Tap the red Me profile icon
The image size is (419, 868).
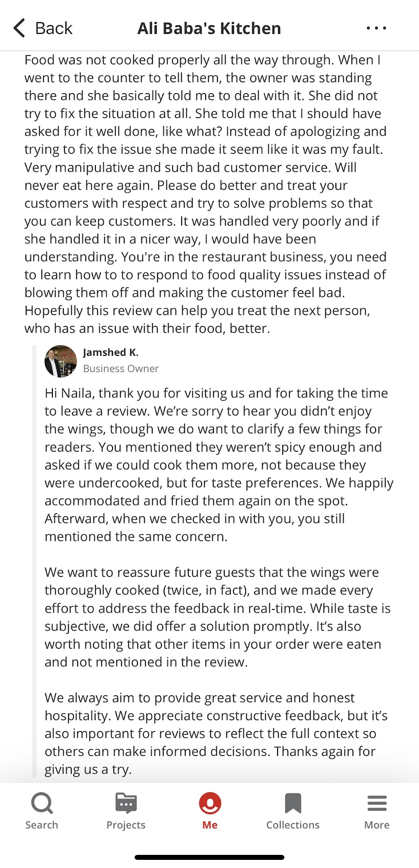(210, 803)
